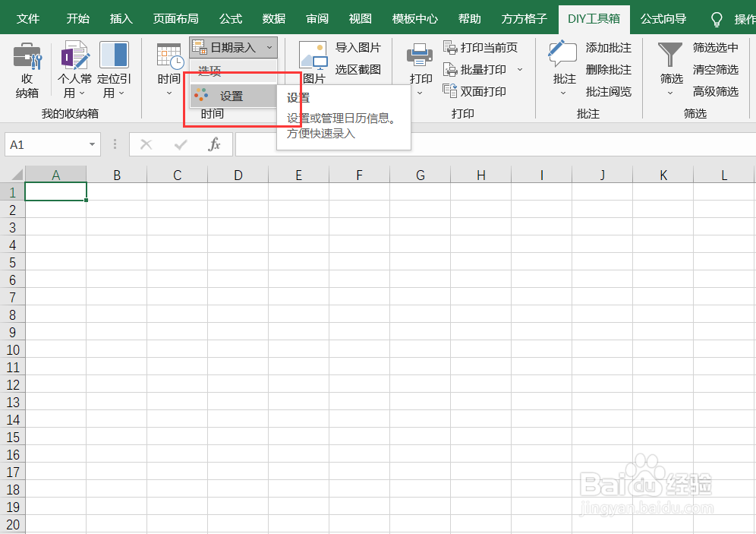This screenshot has height=534, width=756.
Task: Select column H header
Action: coord(480,175)
